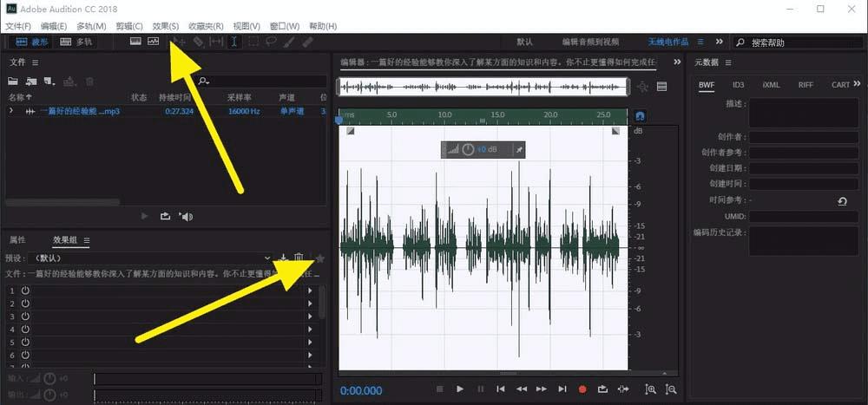Open effect slot 2 arrow menu

click(310, 304)
